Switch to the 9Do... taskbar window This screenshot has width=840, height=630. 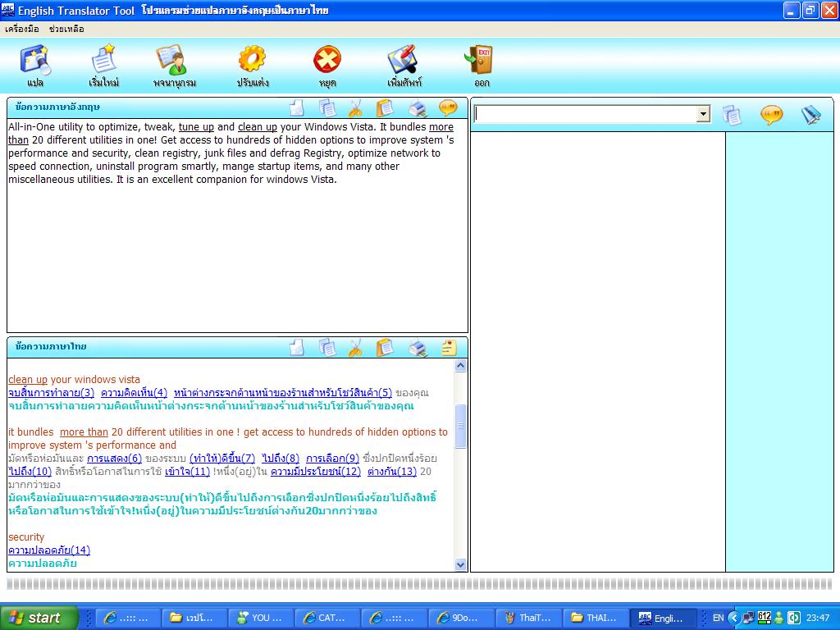(461, 618)
